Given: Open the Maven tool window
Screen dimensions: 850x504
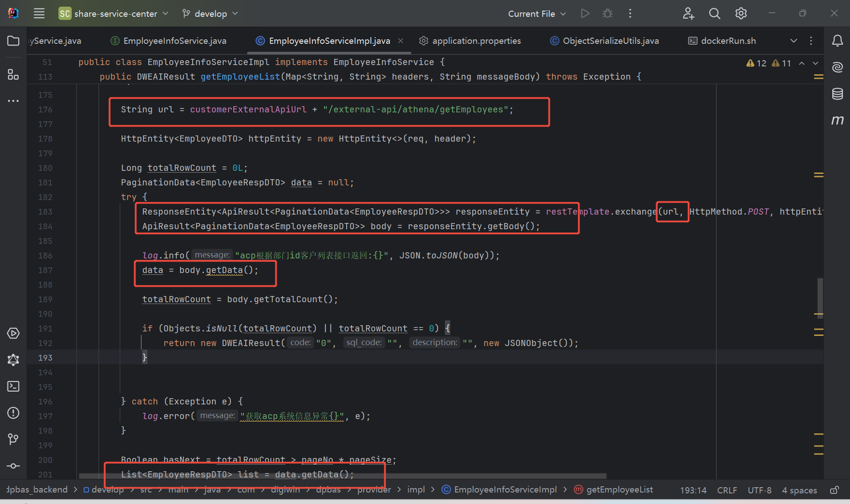Looking at the screenshot, I should click(x=837, y=120).
